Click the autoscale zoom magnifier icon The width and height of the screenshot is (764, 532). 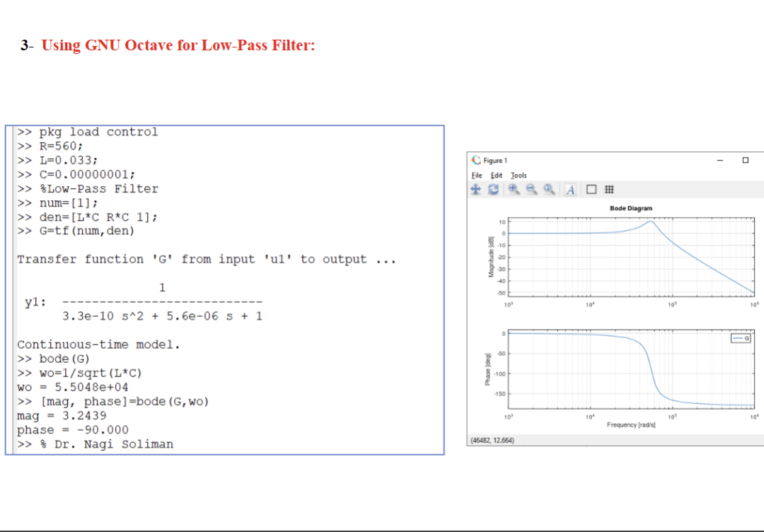(x=548, y=190)
